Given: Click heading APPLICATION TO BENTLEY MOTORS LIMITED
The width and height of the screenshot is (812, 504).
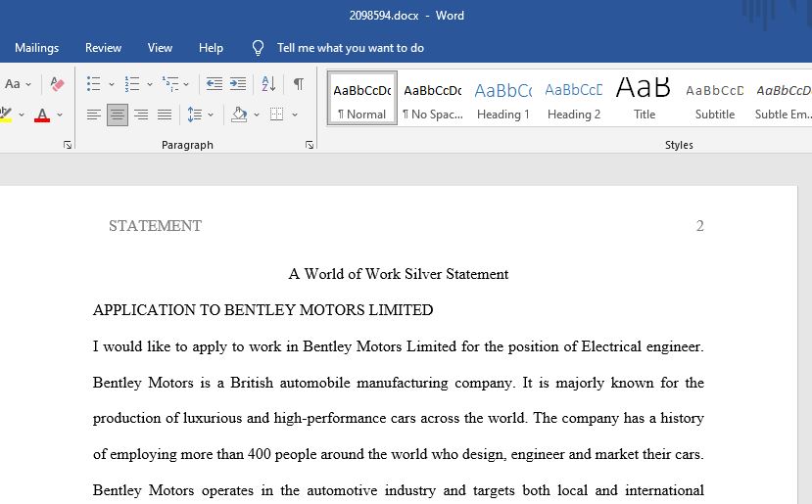Looking at the screenshot, I should click(263, 310).
